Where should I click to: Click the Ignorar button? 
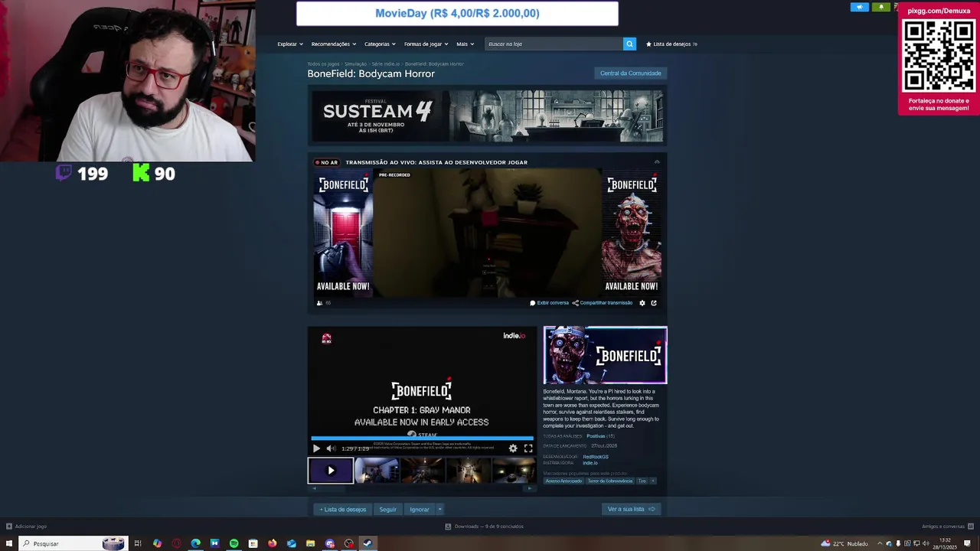pos(419,510)
